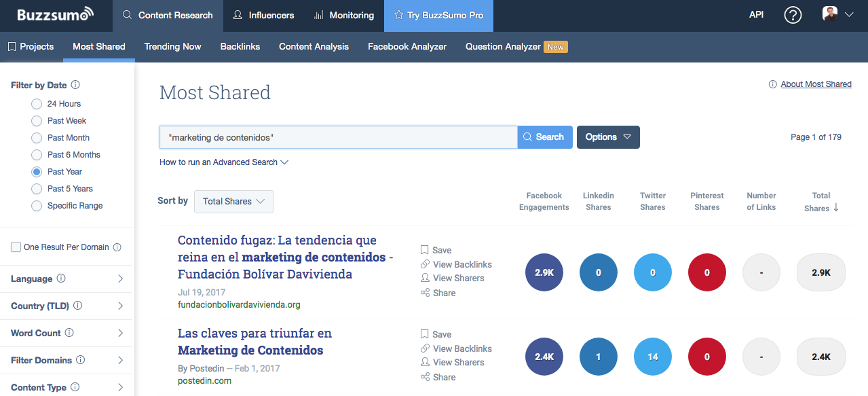Click the View Sharers icon for Contenido fugaz
The height and width of the screenshot is (396, 868).
[x=425, y=278]
